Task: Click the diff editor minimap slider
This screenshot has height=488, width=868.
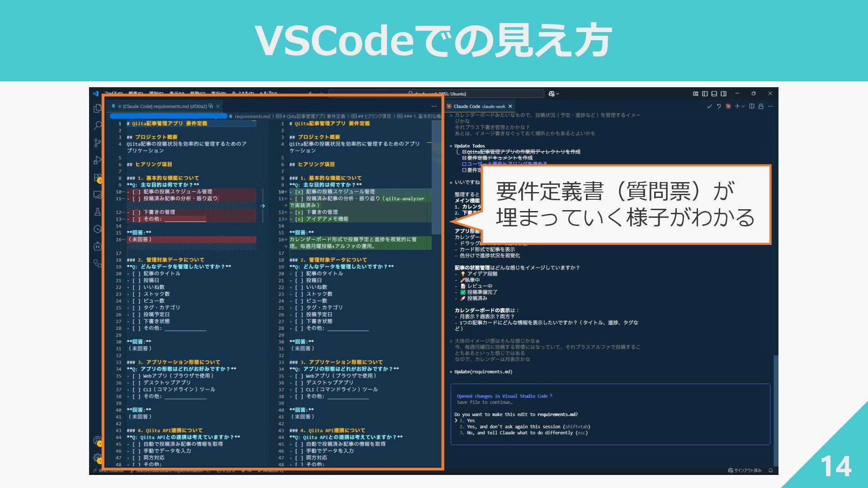Action: click(x=436, y=177)
